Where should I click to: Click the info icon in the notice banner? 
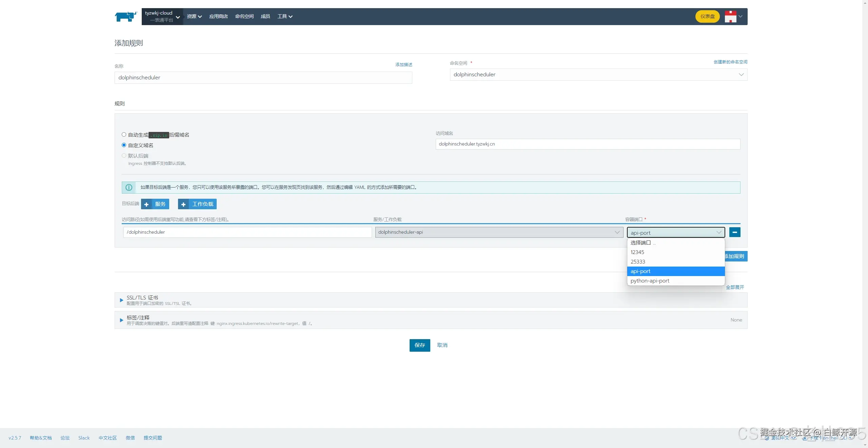pos(129,187)
